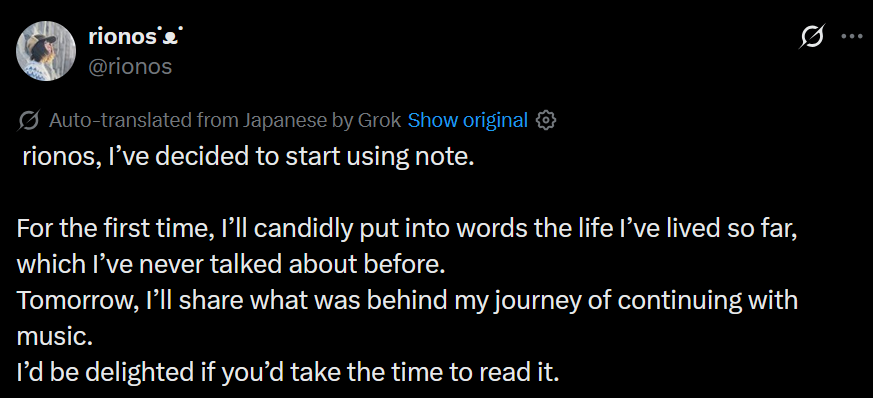Click the phrase continuing with in the post
This screenshot has width=873, height=398.
coord(708,301)
